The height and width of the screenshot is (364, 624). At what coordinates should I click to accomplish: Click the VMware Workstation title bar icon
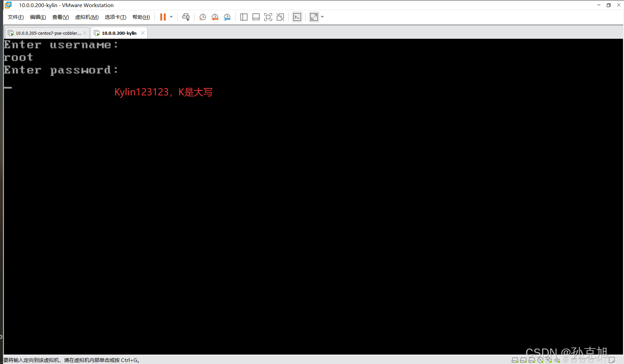tap(8, 5)
